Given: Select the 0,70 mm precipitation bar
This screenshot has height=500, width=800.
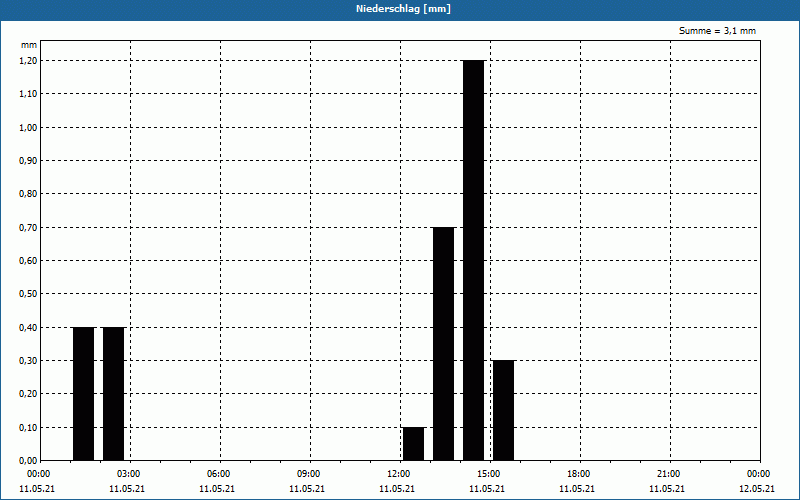Looking at the screenshot, I should click(x=443, y=344).
